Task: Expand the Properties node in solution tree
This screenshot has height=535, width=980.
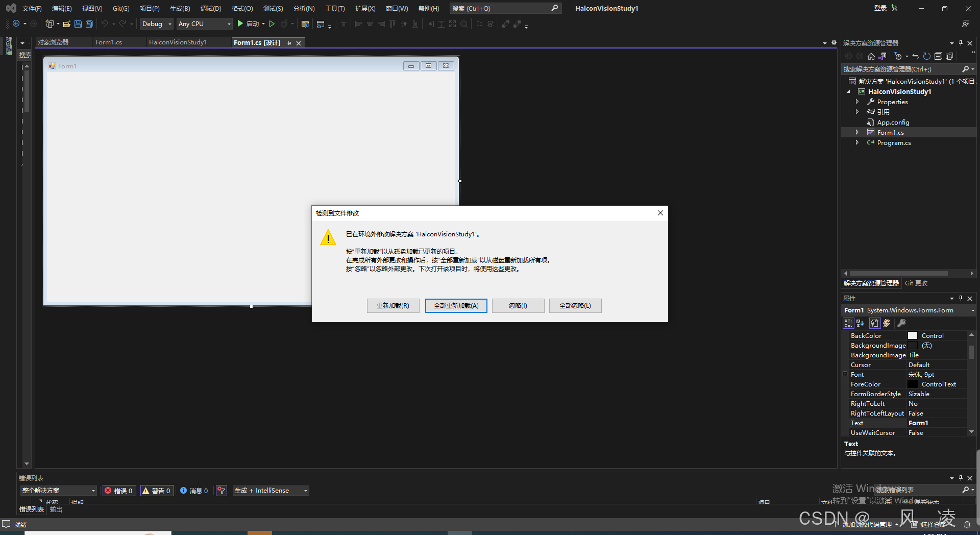Action: click(857, 102)
